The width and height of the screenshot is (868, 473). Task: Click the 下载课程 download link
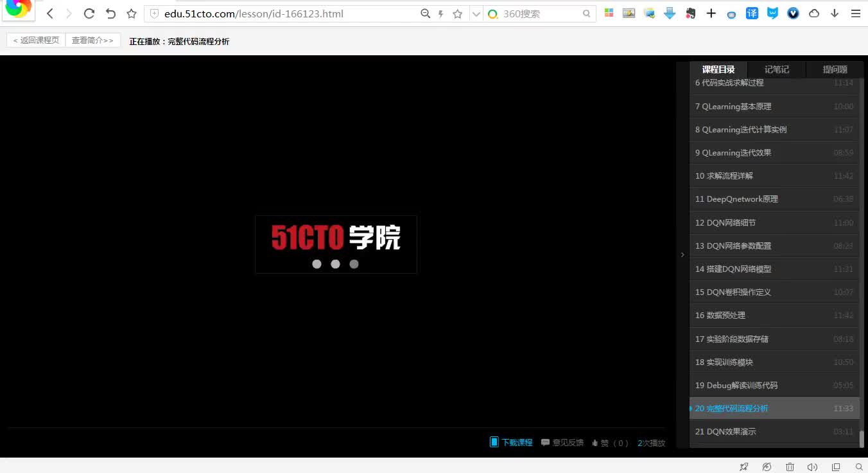[512, 442]
